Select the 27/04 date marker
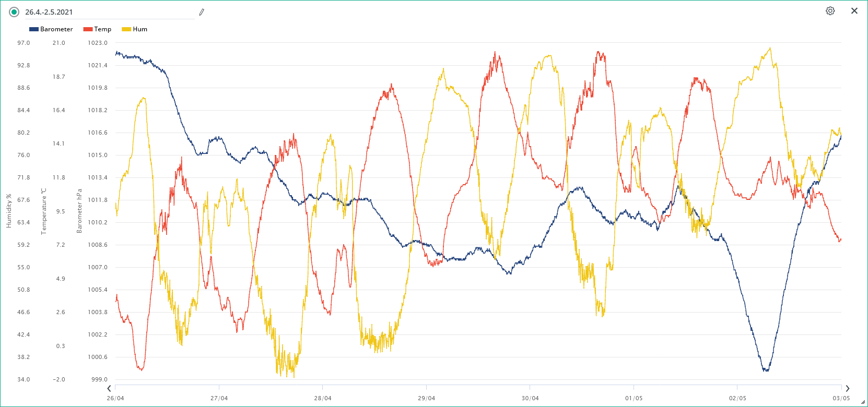This screenshot has height=407, width=868. point(219,398)
